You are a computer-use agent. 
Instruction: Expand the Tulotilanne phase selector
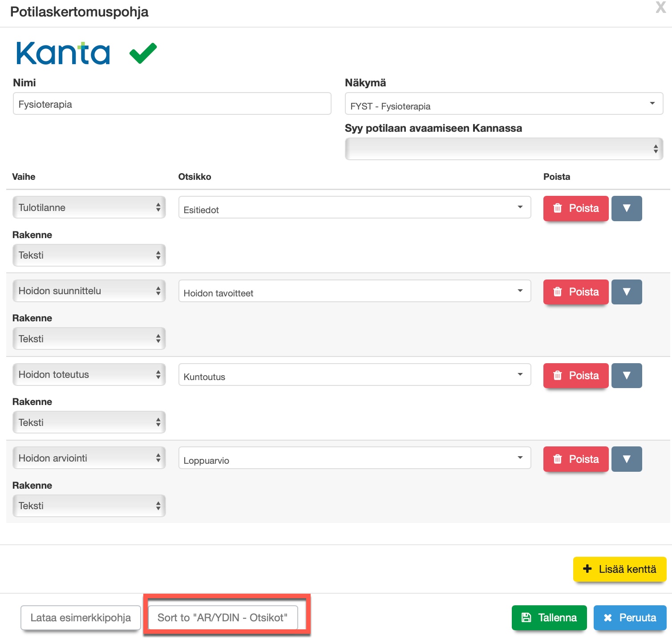89,207
